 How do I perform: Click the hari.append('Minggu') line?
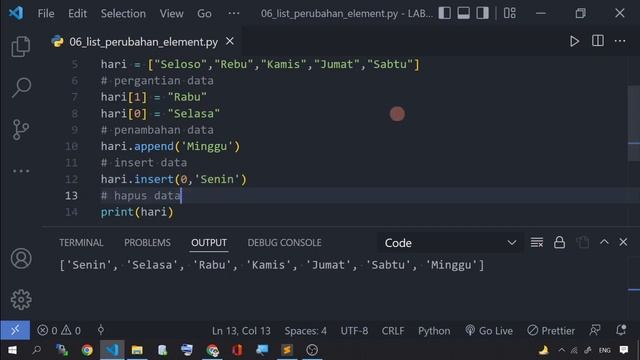[171, 147]
